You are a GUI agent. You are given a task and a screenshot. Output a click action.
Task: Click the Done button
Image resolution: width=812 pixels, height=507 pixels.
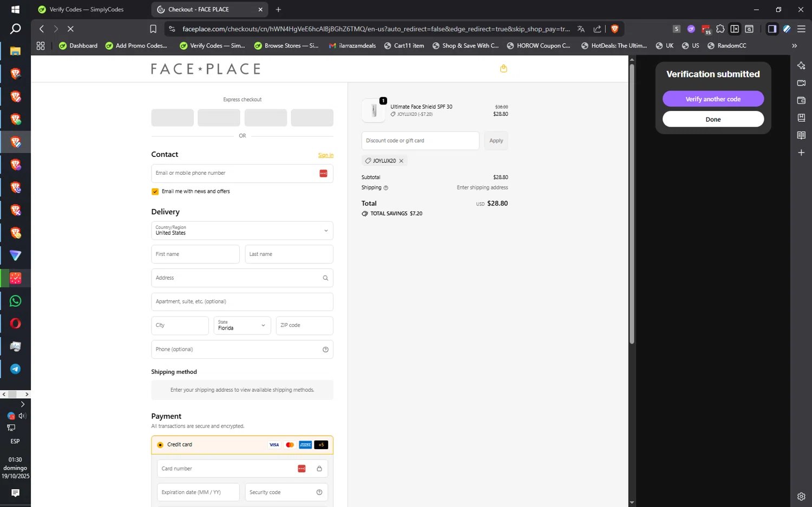713,119
